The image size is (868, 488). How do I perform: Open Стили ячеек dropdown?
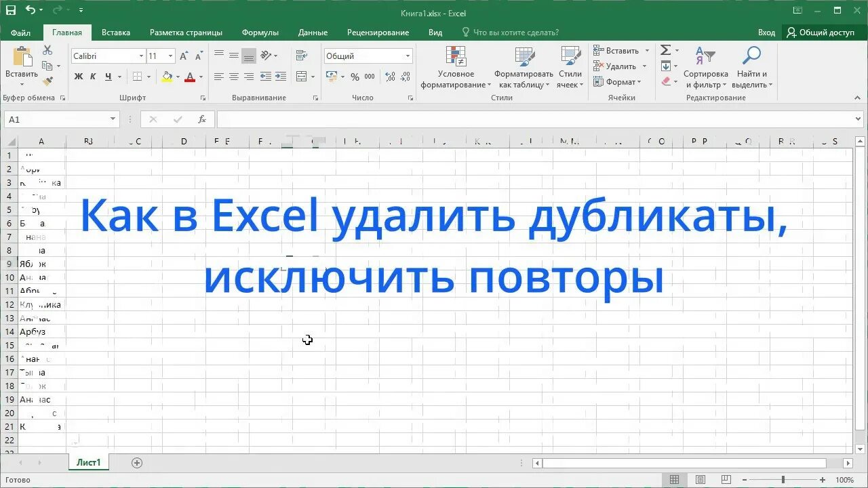(570, 68)
